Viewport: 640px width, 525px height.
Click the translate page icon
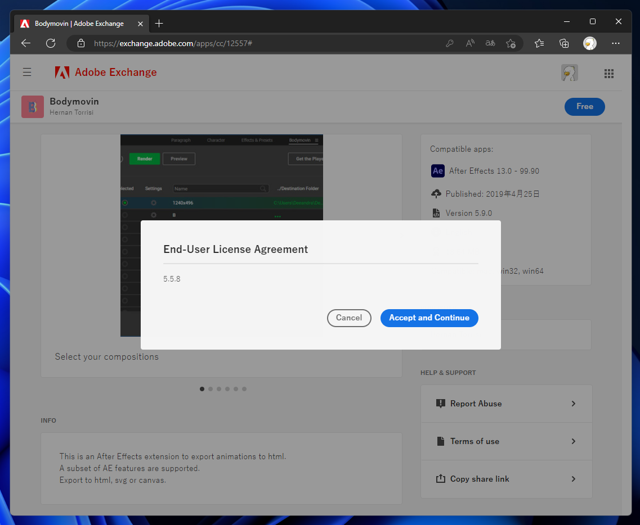490,43
